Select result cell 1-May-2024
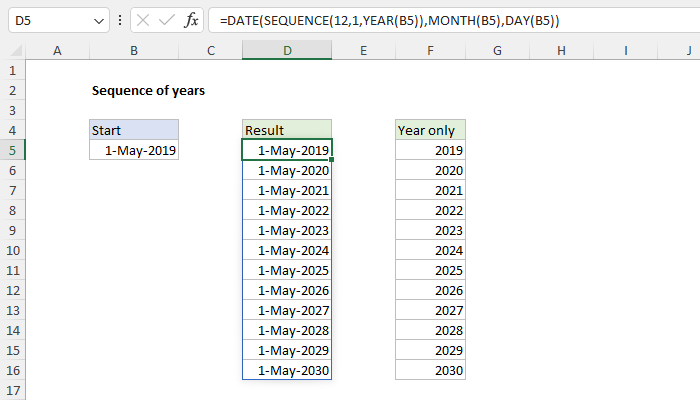 (287, 250)
